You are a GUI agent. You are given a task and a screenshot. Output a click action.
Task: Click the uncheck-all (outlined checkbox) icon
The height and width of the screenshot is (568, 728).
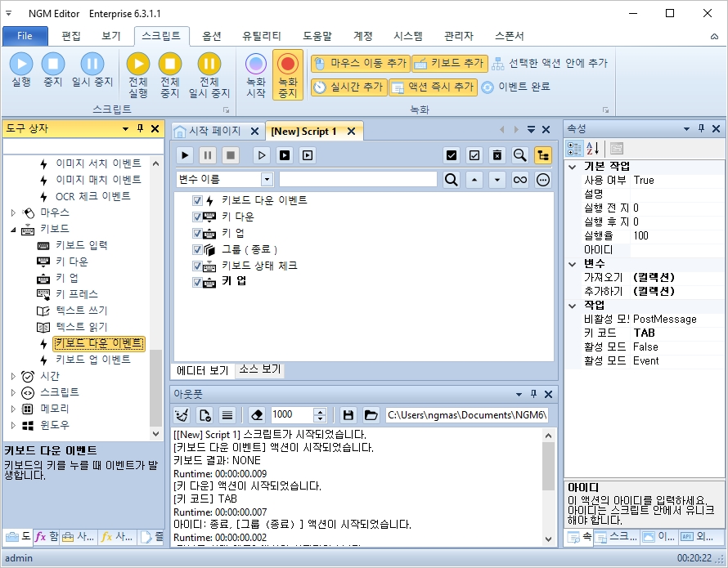(474, 155)
